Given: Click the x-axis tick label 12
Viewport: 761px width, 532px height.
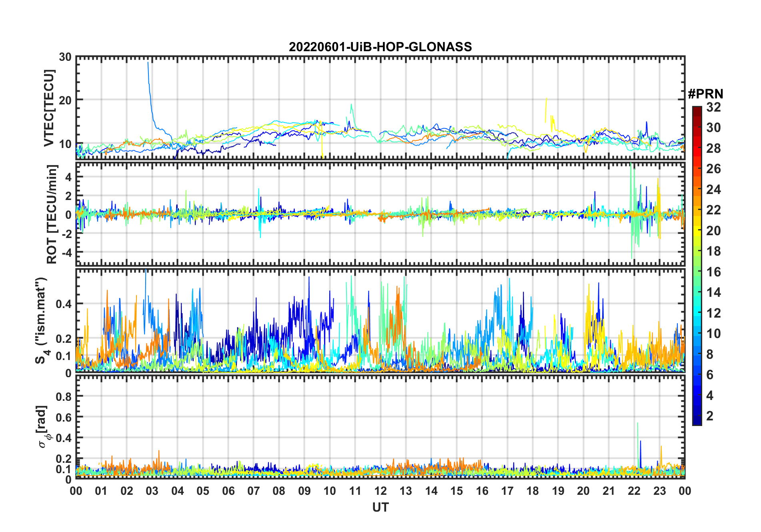Looking at the screenshot, I should [x=380, y=491].
